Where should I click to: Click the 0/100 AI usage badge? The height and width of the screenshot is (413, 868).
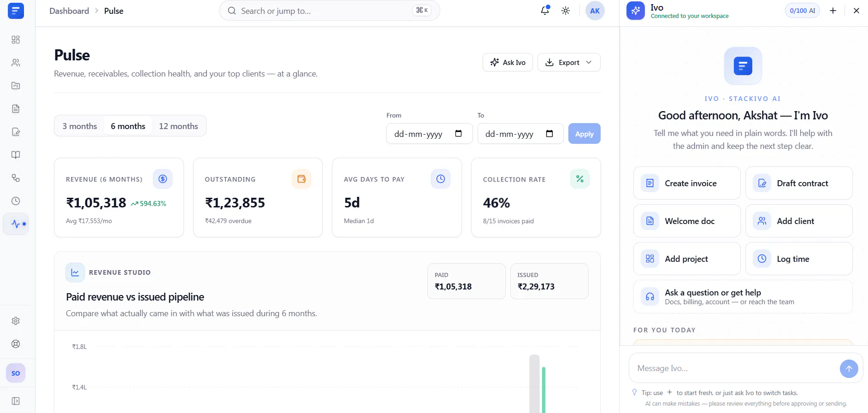(803, 11)
